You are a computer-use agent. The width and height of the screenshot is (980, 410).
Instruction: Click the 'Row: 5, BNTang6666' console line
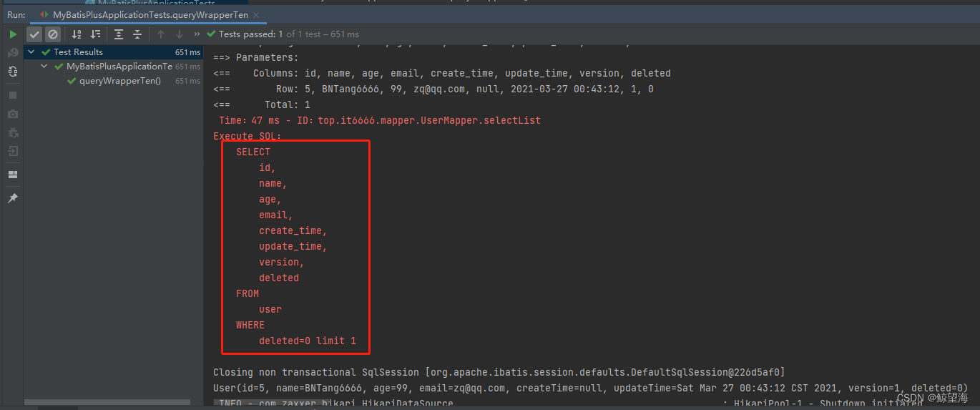click(433, 89)
